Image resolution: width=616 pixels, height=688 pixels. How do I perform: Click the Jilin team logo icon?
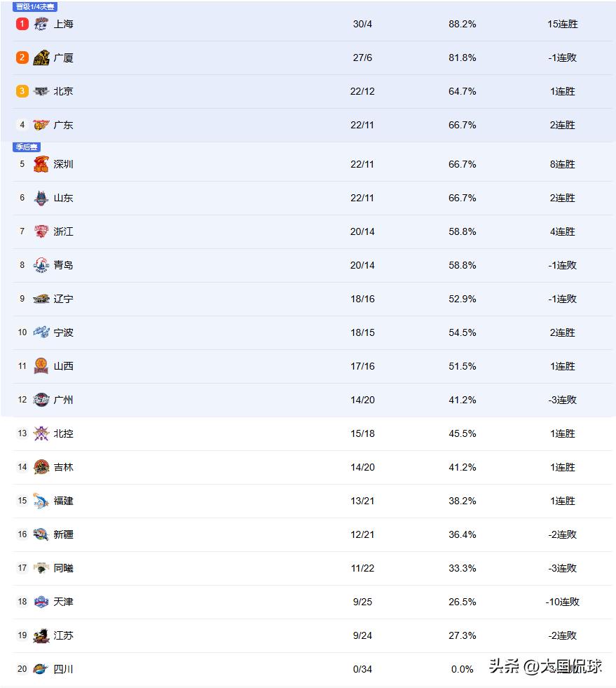point(41,467)
